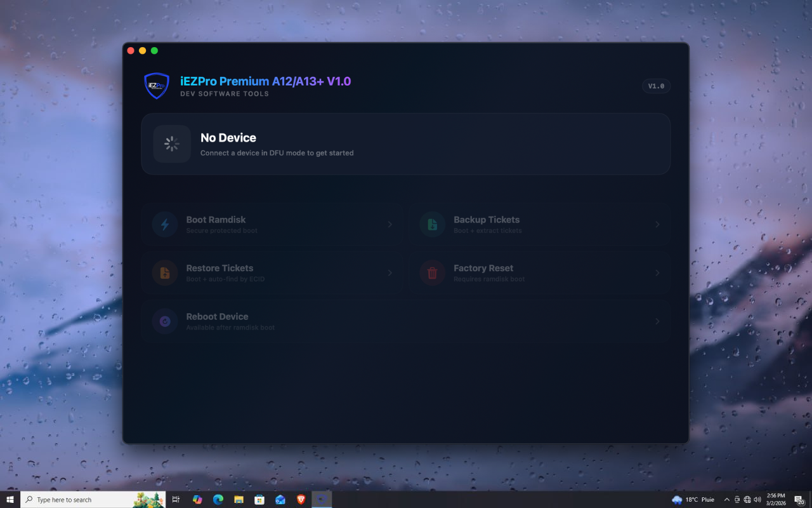Open Microsoft Edge from the taskbar
Viewport: 812px width, 508px height.
tap(218, 500)
